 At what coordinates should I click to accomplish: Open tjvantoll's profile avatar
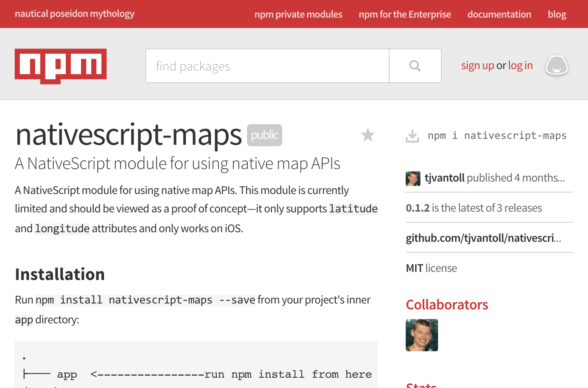[413, 178]
